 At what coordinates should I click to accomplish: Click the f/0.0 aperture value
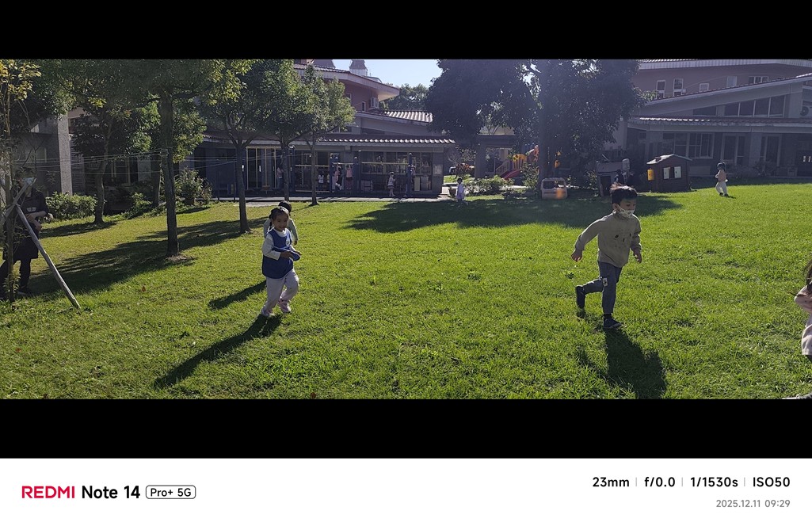(659, 482)
